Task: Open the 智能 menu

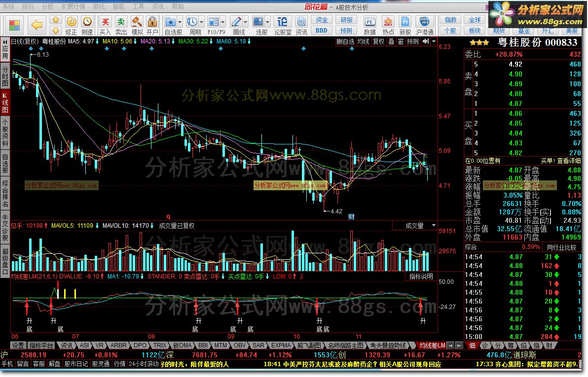Action: click(118, 6)
